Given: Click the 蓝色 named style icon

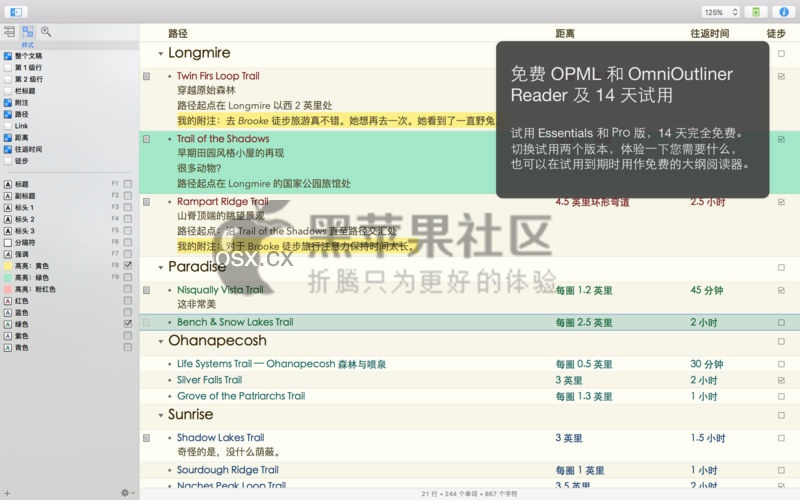Looking at the screenshot, I should 8,313.
